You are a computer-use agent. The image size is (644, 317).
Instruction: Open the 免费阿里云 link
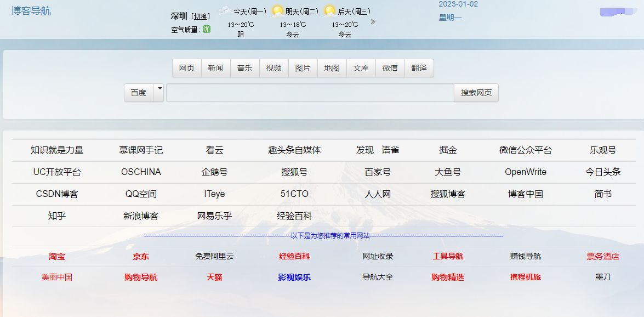pos(215,257)
